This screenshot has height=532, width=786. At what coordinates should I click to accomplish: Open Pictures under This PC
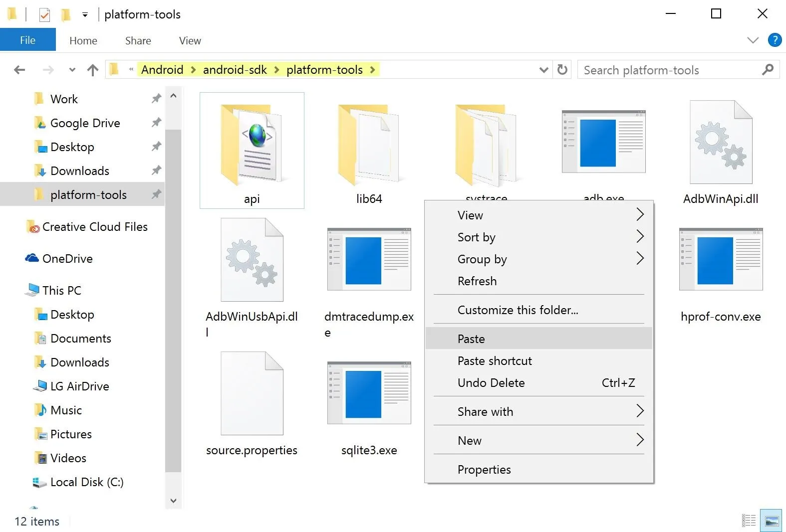pyautogui.click(x=63, y=434)
